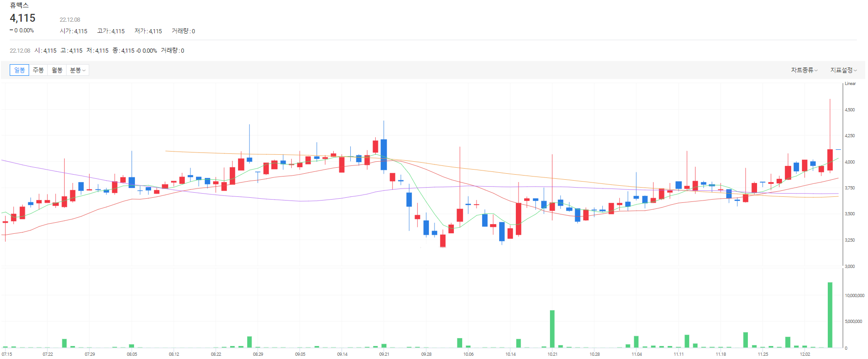Click the 12.02 date axis label
868x359 pixels.
point(805,354)
